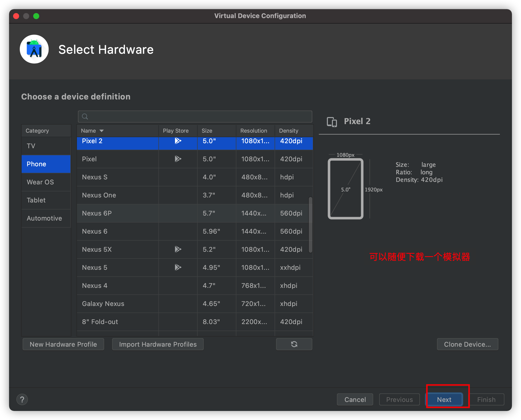
Task: Click the 768x1... resolution cell
Action: (255, 286)
